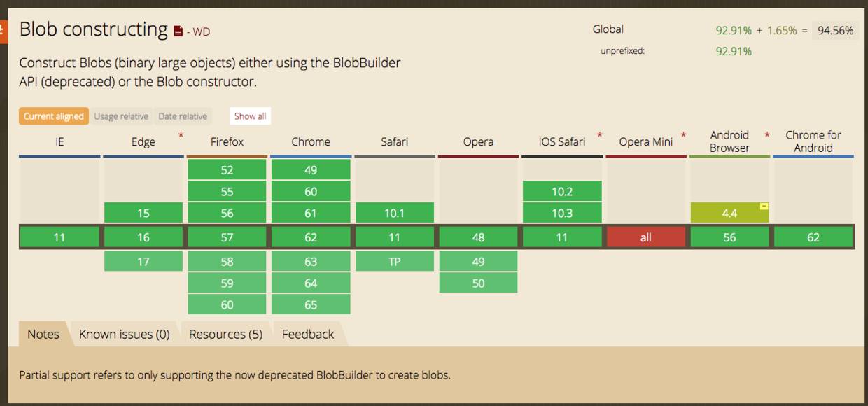Click the Safari TP version cell

(x=394, y=262)
